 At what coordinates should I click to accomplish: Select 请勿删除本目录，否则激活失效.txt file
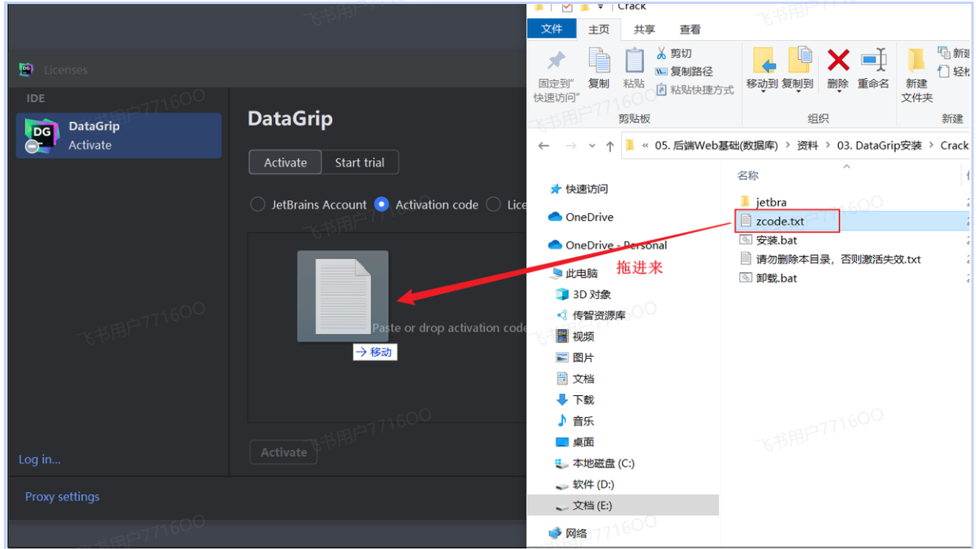coord(830,259)
